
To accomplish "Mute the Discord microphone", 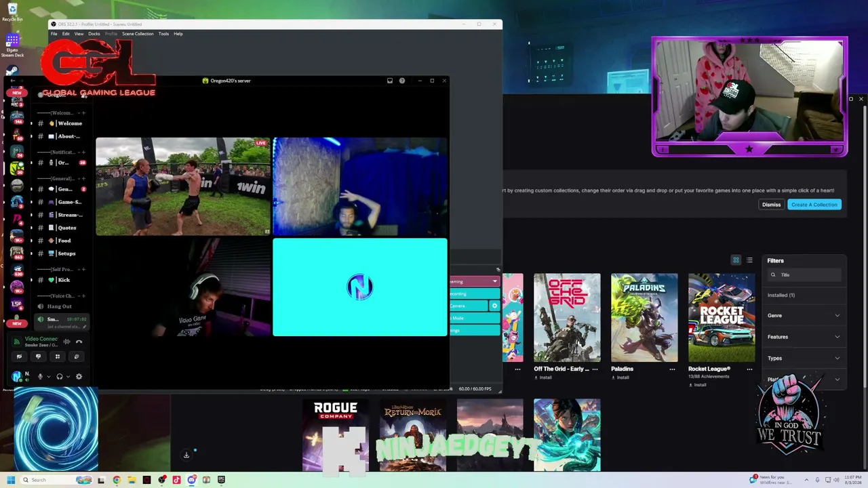I will (40, 376).
